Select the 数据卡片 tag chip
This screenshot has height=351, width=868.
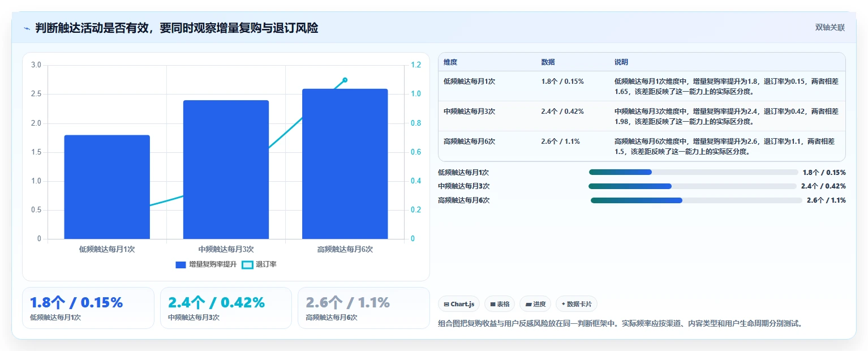point(577,304)
